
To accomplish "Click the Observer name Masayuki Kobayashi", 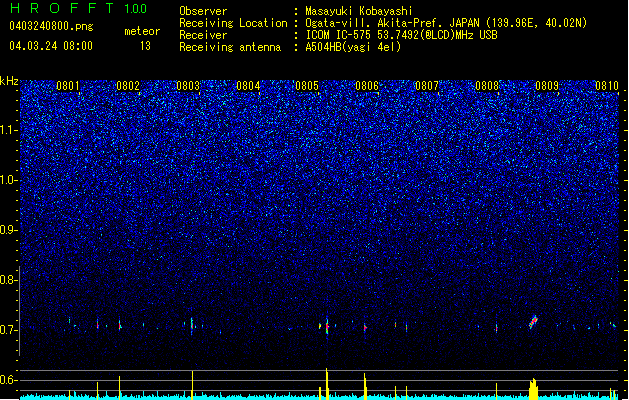I will [359, 11].
